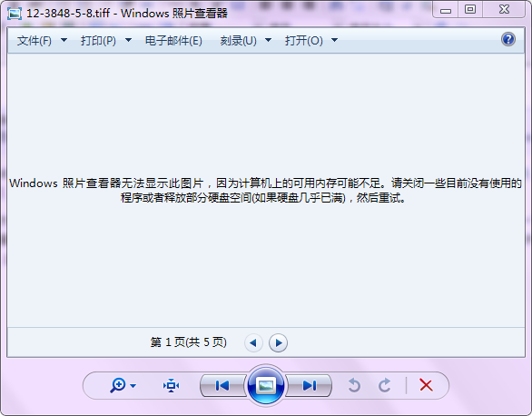Click the 第 1 页(共 5 页) page label
The height and width of the screenshot is (416, 532).
point(188,342)
